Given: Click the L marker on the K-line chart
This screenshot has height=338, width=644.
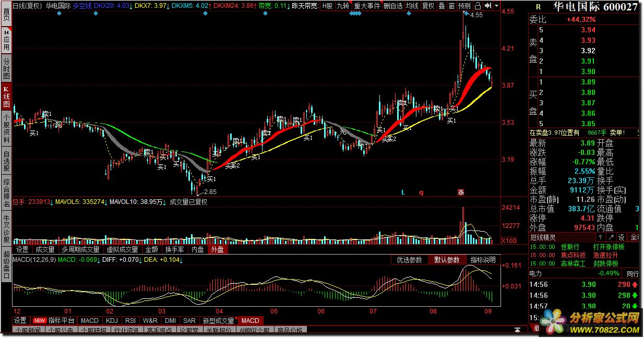Looking at the screenshot, I should 403,192.
